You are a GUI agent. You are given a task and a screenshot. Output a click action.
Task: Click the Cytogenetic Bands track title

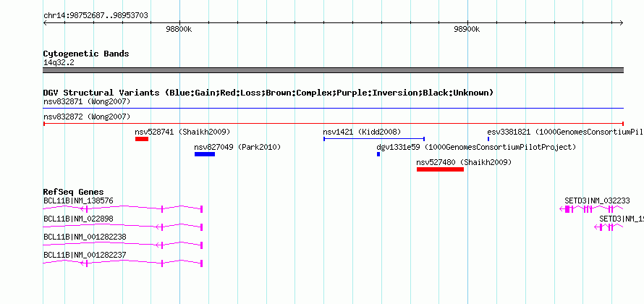coord(86,54)
